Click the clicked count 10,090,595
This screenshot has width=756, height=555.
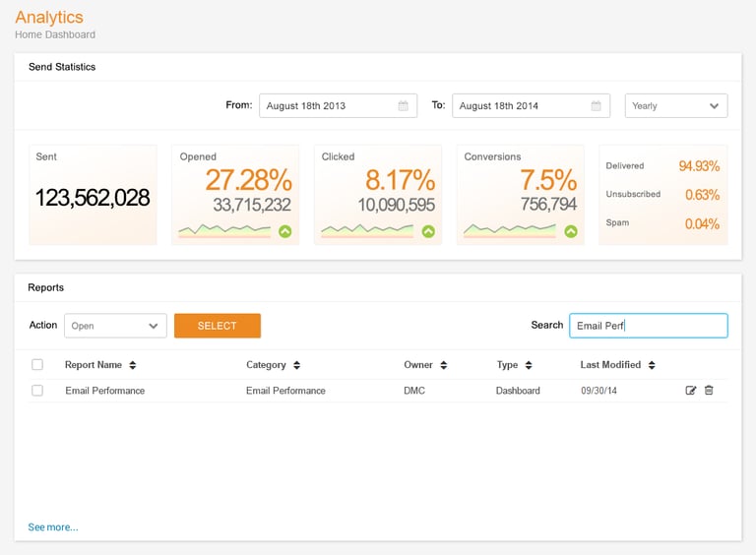pos(396,205)
